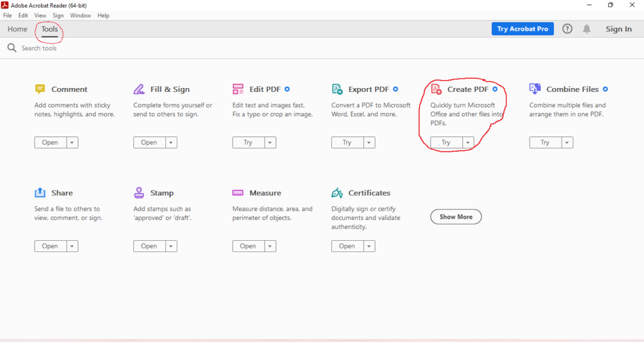Click the Export PDF heading text

click(x=369, y=89)
